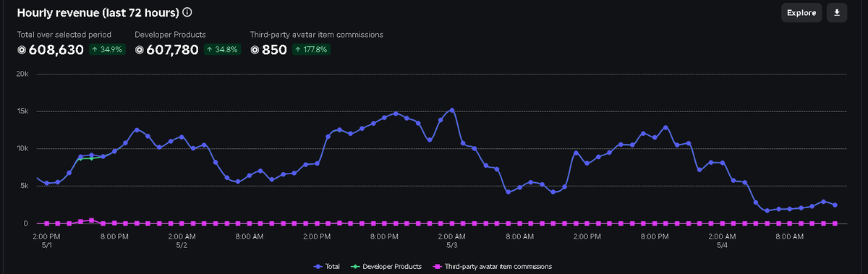Viewport: 868px width, 274px height.
Task: Click the 5k y-axis label
Action: coord(24,186)
